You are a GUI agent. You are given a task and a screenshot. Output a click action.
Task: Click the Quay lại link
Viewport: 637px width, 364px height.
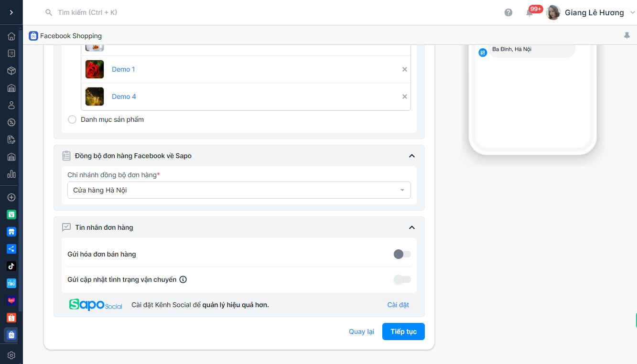tap(361, 332)
